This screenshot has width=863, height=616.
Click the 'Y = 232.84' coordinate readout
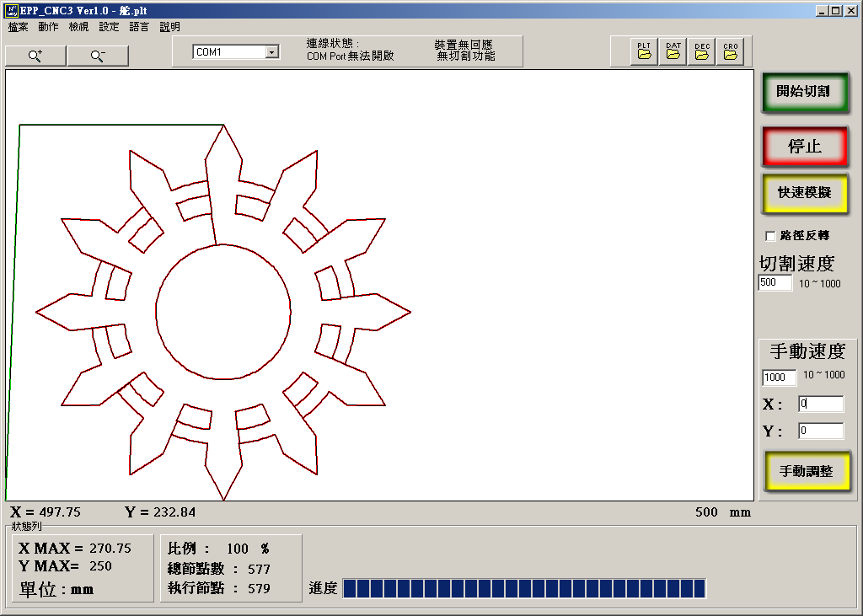(160, 512)
